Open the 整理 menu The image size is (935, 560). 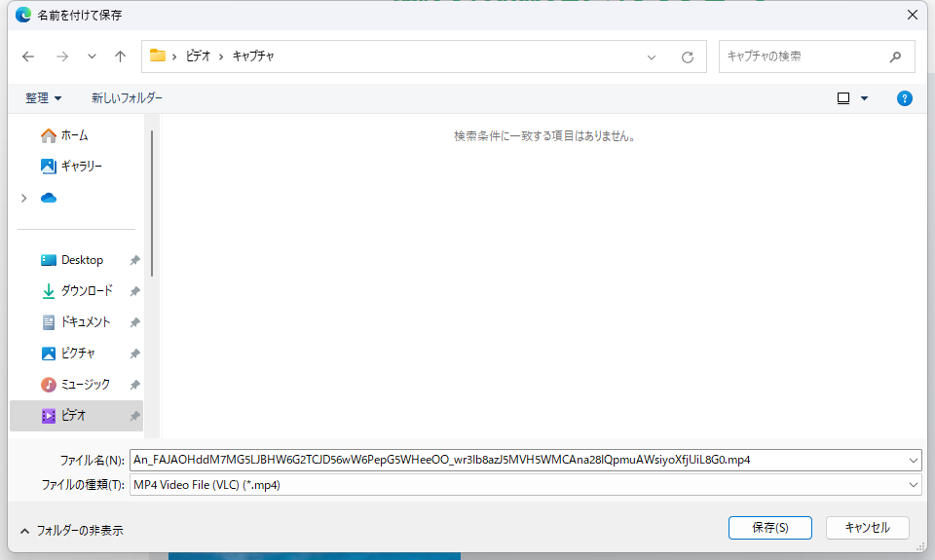pyautogui.click(x=43, y=97)
